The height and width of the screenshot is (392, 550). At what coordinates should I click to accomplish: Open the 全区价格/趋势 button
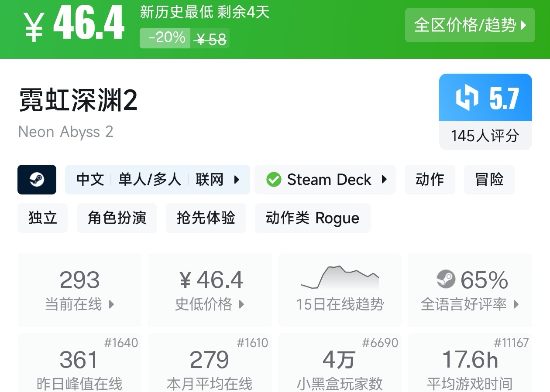[x=470, y=25]
